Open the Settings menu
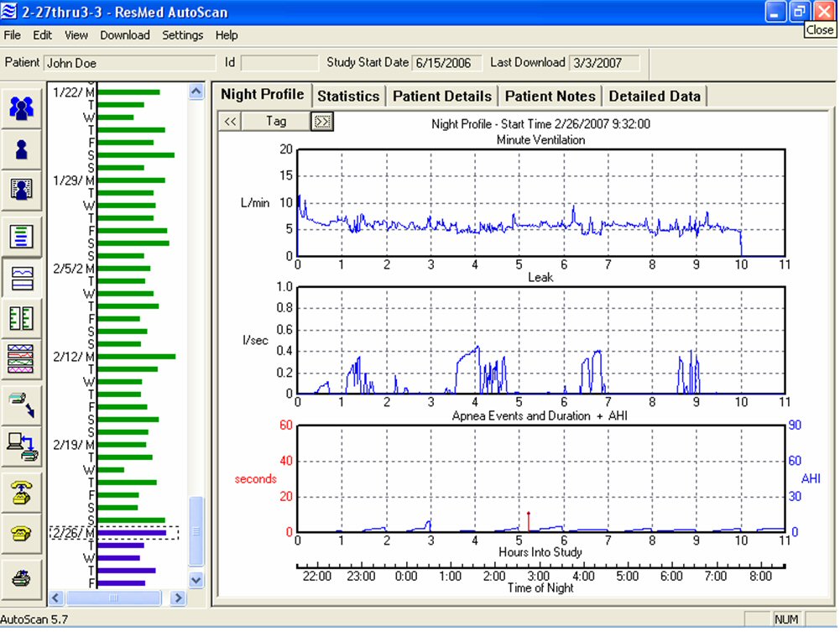840x632 pixels. 183,35
